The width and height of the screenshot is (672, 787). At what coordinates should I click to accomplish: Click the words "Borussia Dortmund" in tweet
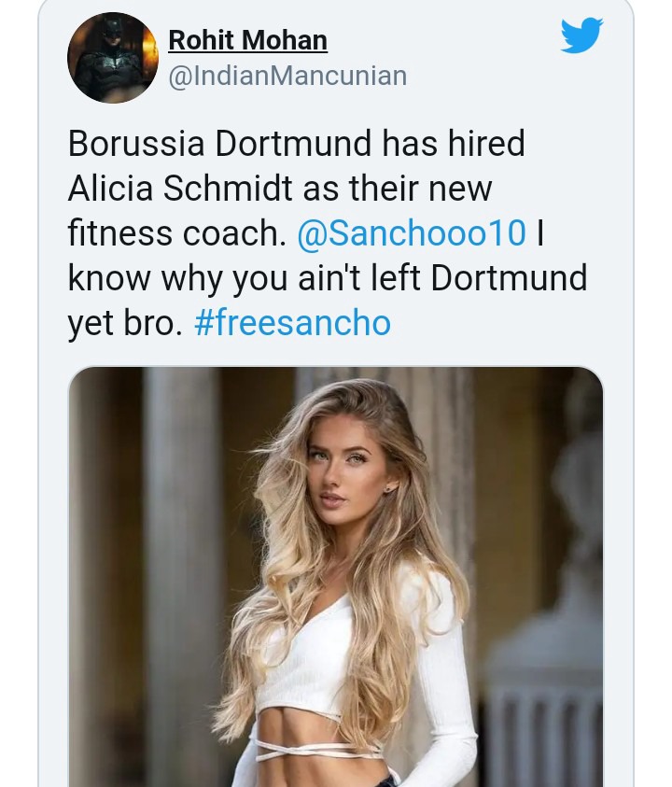pyautogui.click(x=220, y=144)
